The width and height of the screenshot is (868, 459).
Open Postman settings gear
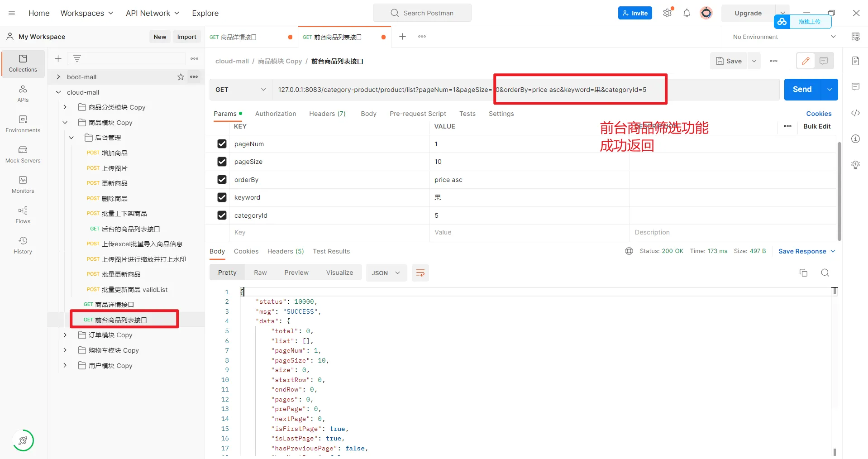[667, 13]
